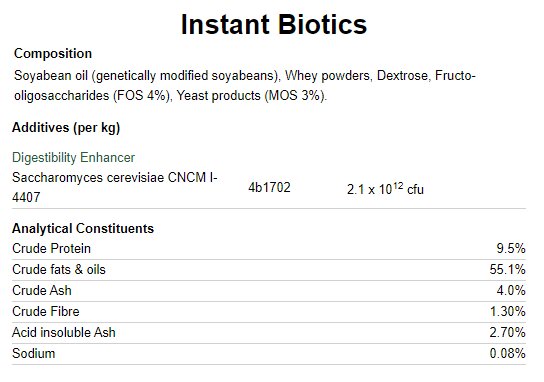Select the 9.5% crude protein value
The width and height of the screenshot is (544, 382).
[x=511, y=249]
